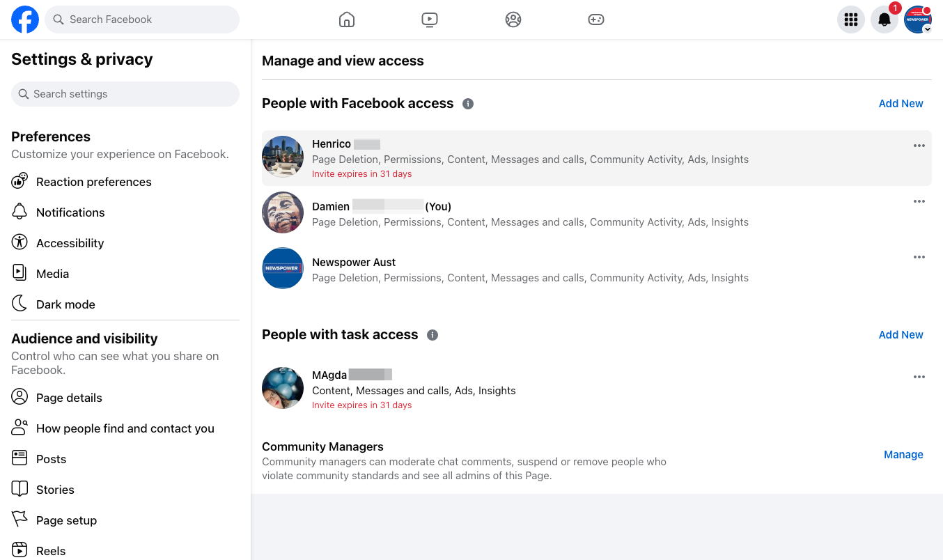Open Notifications settings
This screenshot has width=943, height=560.
125,212
